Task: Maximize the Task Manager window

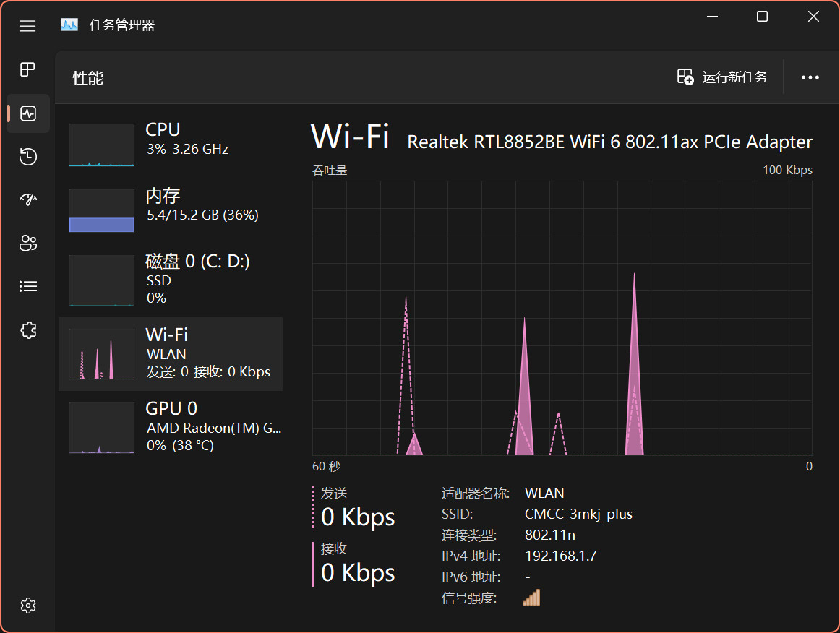Action: [x=762, y=17]
